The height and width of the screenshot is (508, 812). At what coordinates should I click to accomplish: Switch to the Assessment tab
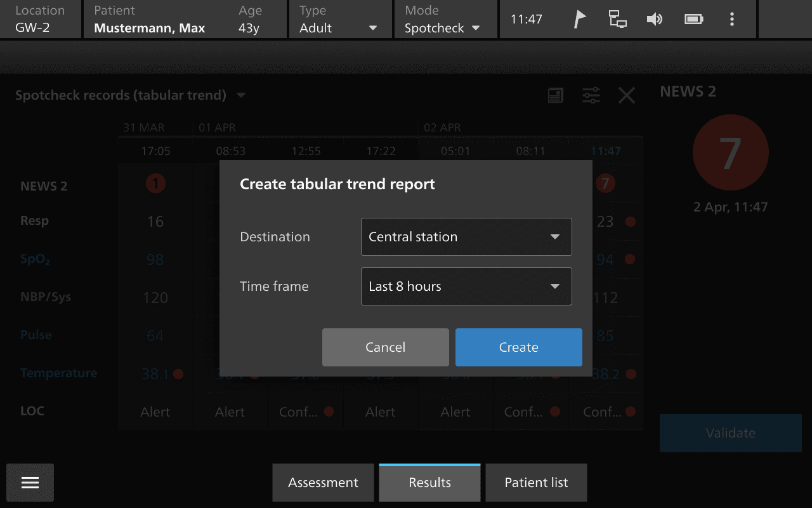pos(324,483)
